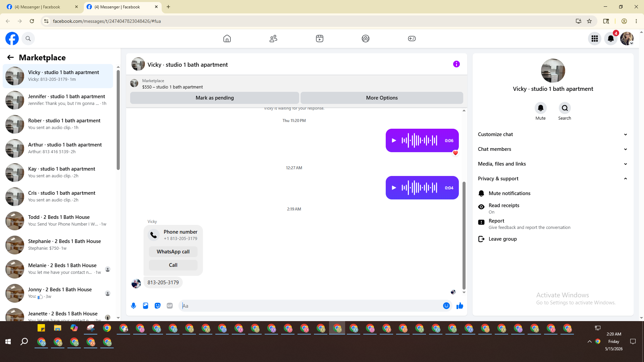
Task: Open the Vicky studio apartment conversation
Action: 58,76
